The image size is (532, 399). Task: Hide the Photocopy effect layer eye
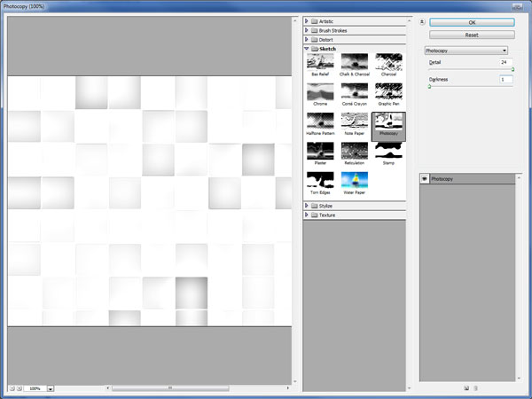click(425, 178)
